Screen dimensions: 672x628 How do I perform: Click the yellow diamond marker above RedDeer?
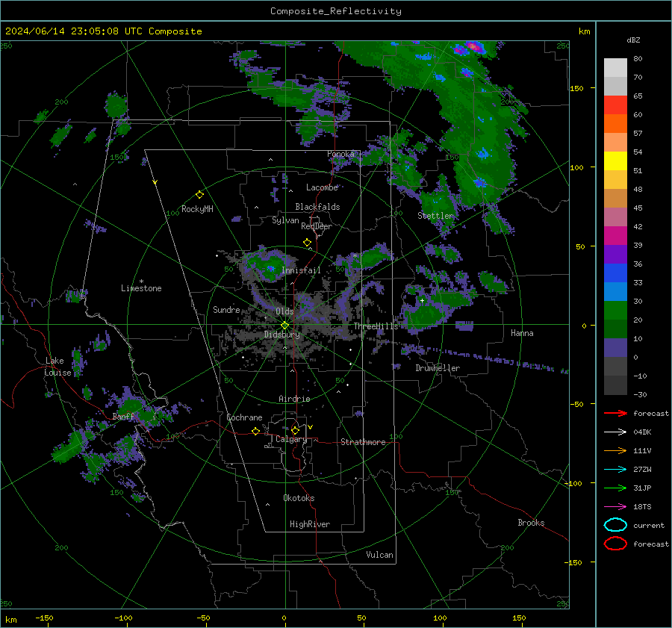pyautogui.click(x=308, y=243)
